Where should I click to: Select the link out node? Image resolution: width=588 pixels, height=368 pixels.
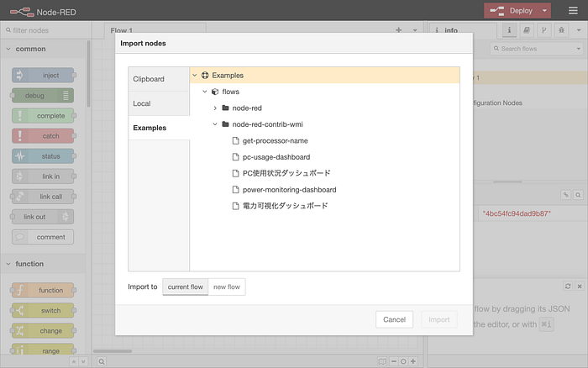tap(43, 217)
